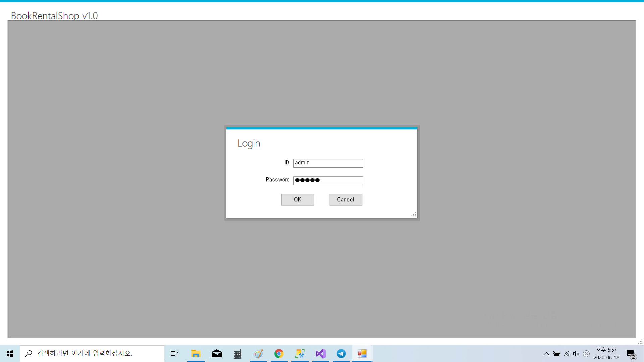Viewport: 644px width, 362px height.
Task: Open File Explorer from the taskbar
Action: [196, 354]
